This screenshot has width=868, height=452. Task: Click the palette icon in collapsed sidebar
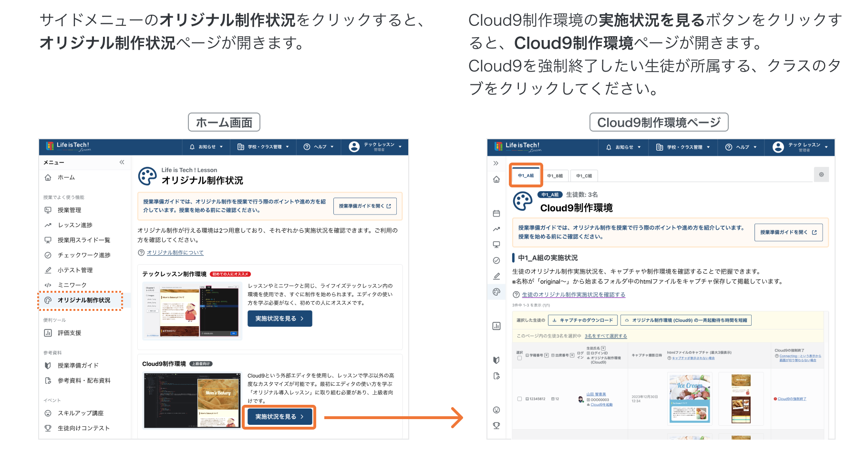point(496,292)
